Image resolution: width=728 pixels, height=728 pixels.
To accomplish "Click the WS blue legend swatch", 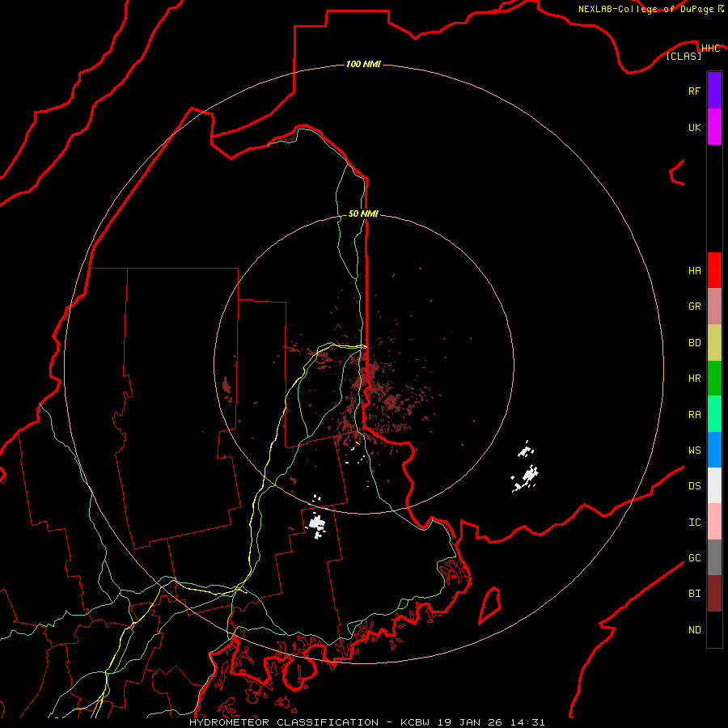I will pos(714,450).
